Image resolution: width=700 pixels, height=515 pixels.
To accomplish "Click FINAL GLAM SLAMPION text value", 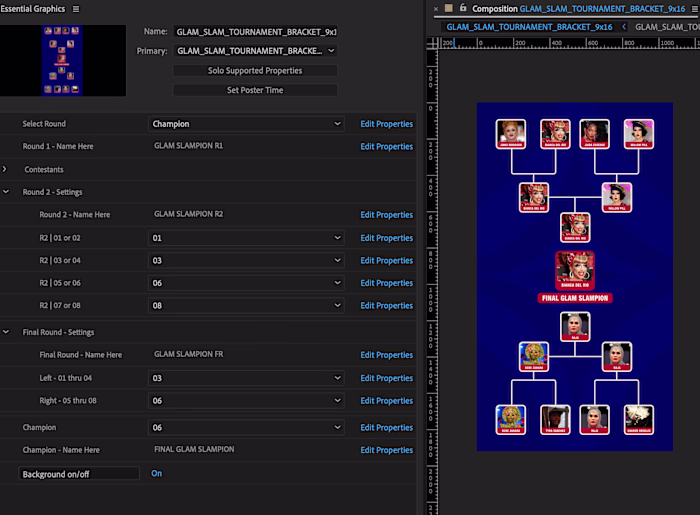I will click(x=194, y=449).
